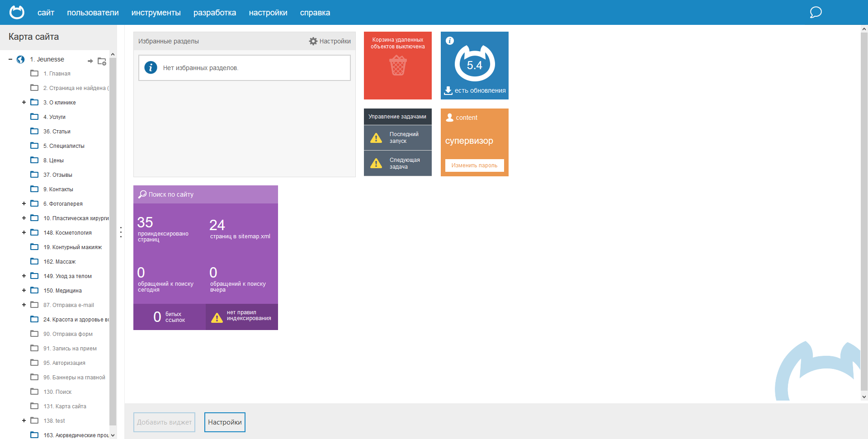868x439 pixels.
Task: Click magnifier icon in Поиск по сайту
Action: [142, 194]
